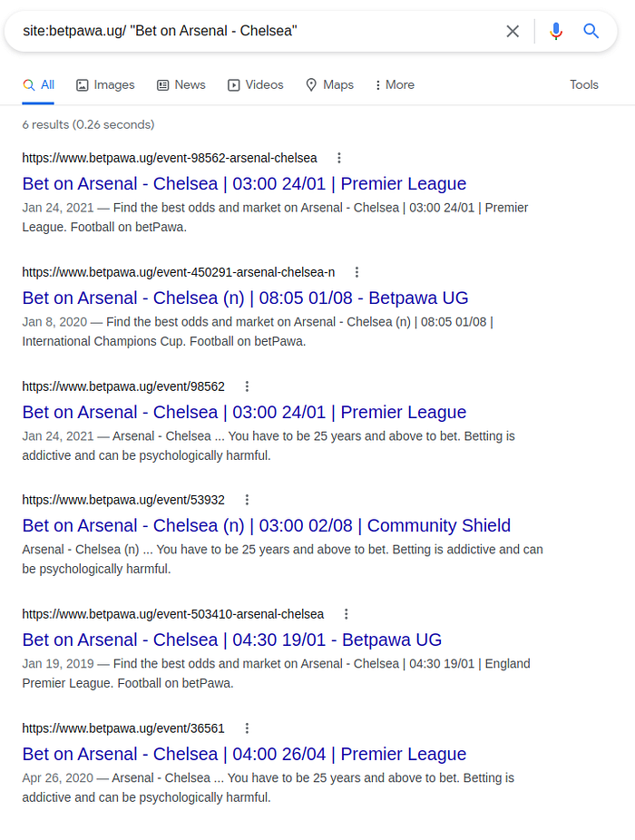The height and width of the screenshot is (840, 635).
Task: Click into the search query text field
Action: pos(258,31)
